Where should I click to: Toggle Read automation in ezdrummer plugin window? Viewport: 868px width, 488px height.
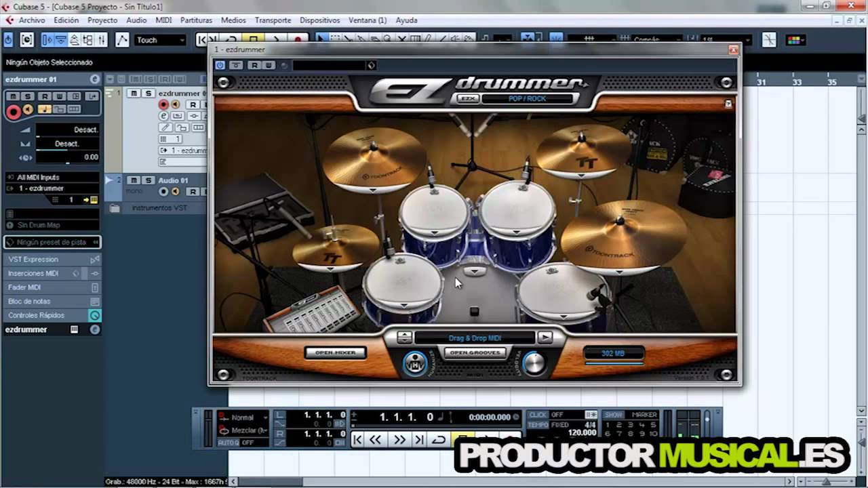point(254,65)
